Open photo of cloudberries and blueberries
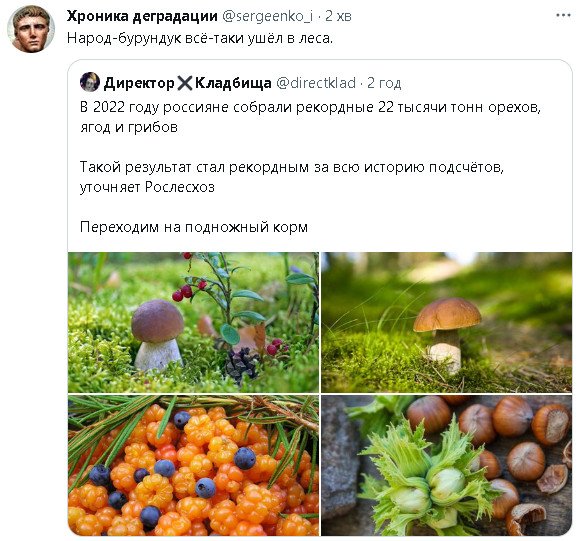The height and width of the screenshot is (541, 581). coord(193,465)
